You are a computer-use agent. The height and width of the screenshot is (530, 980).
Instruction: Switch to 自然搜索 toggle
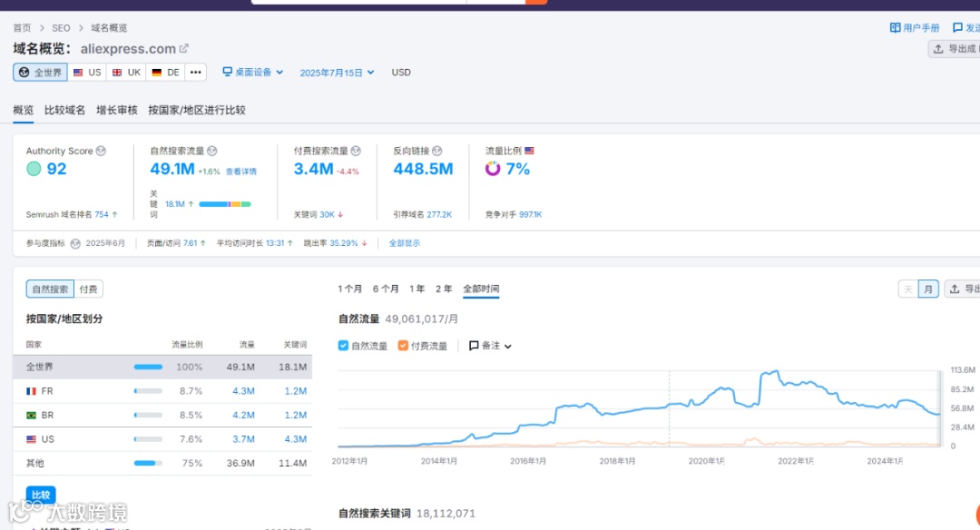(x=50, y=289)
